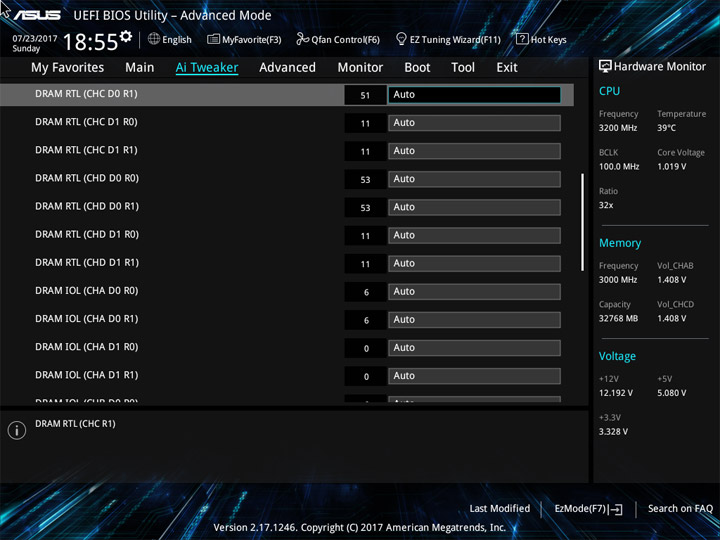Open the Exit tab
Screen dimensions: 720x540
point(507,68)
